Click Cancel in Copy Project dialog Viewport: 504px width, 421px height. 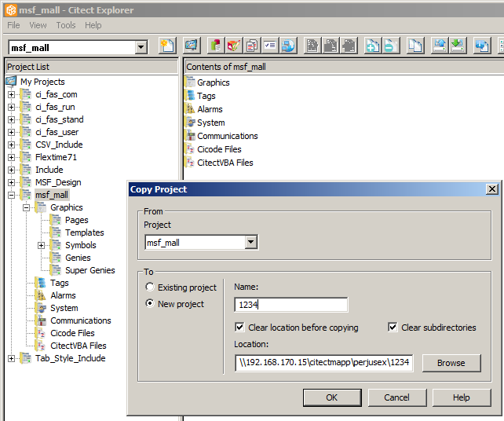[x=397, y=397]
